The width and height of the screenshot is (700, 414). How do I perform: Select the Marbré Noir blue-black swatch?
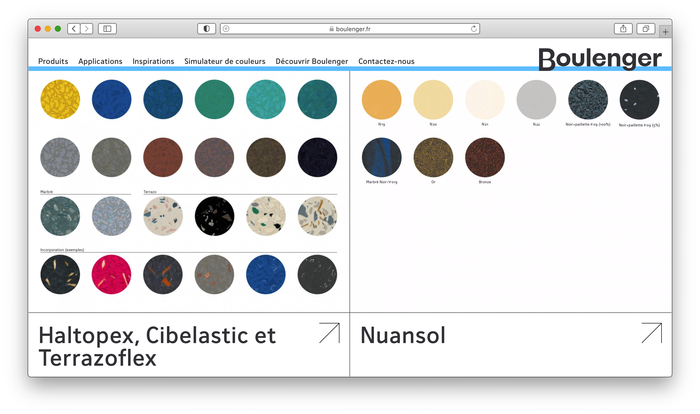[382, 157]
